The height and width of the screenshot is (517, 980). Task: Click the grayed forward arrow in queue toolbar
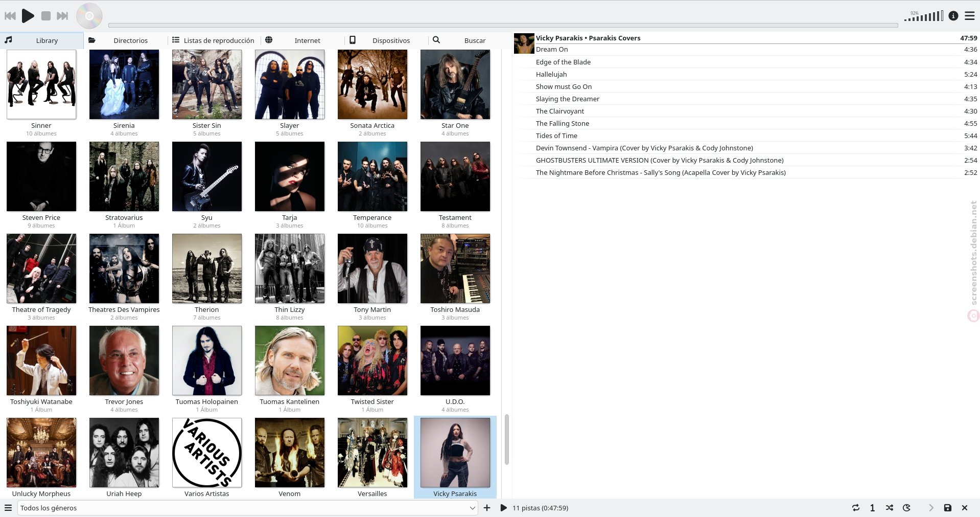point(931,508)
